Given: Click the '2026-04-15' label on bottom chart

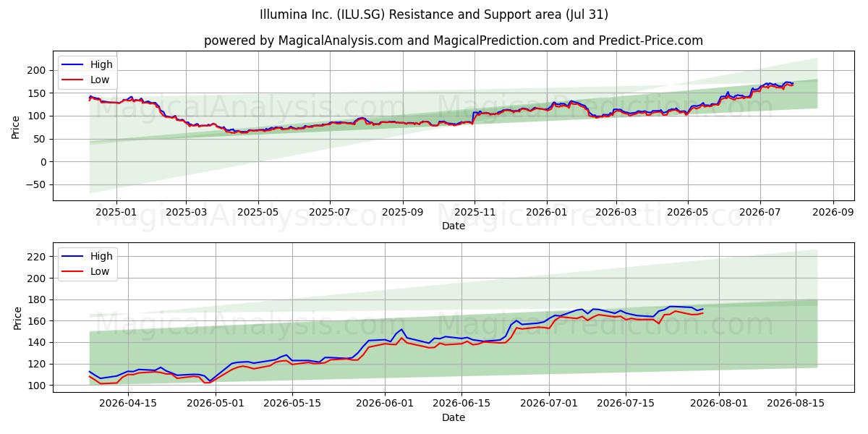Looking at the screenshot, I should coord(128,404).
